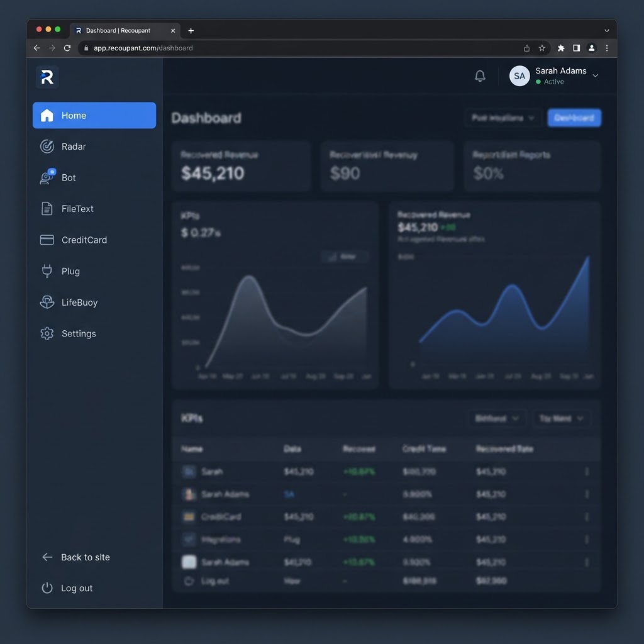Open the FileText section
The height and width of the screenshot is (644, 644).
pos(94,209)
